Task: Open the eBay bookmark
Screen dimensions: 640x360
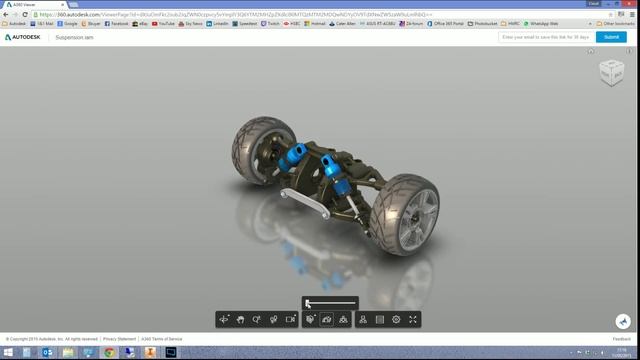Action: coord(140,24)
